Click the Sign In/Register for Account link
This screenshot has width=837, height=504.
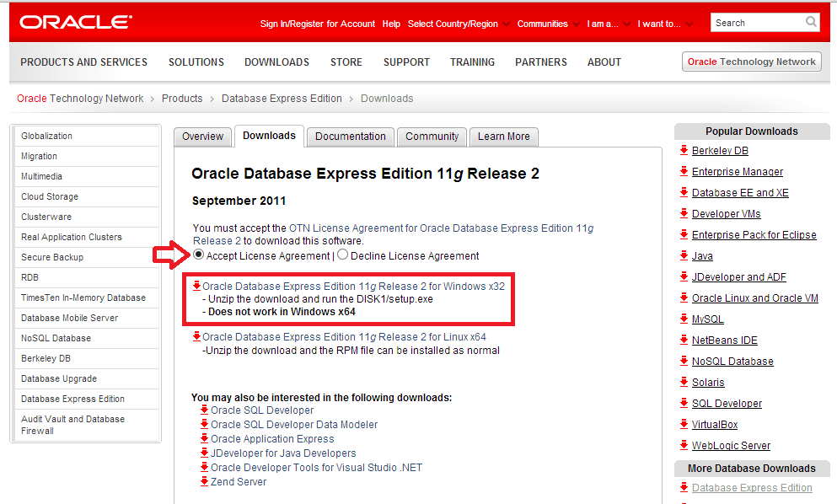click(316, 24)
